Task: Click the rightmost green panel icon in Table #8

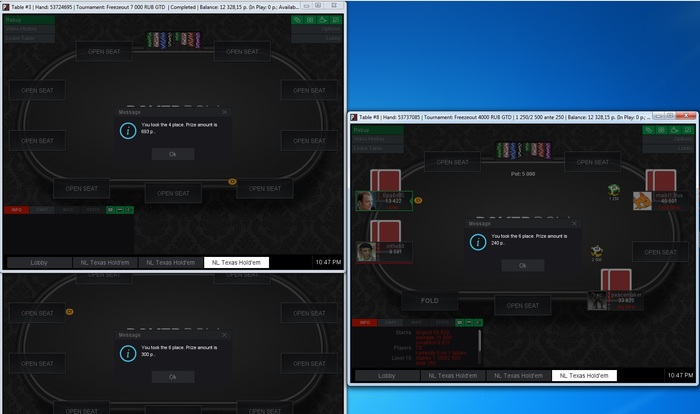Action: 478,322
